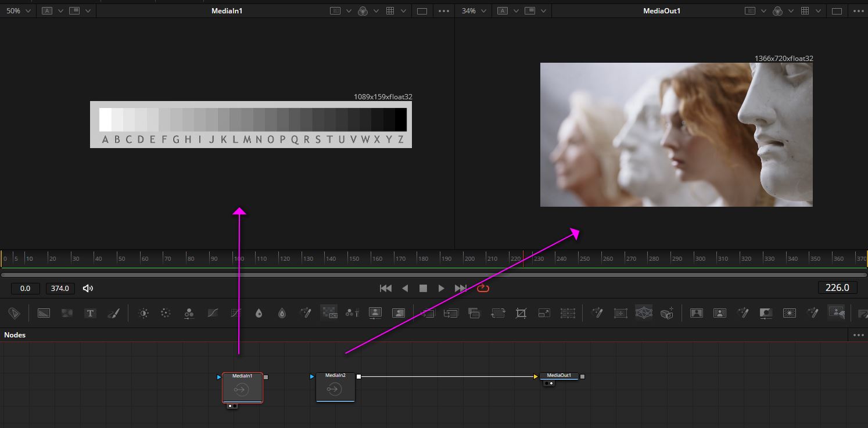Stop playback
This screenshot has width=868, height=428.
[x=424, y=288]
